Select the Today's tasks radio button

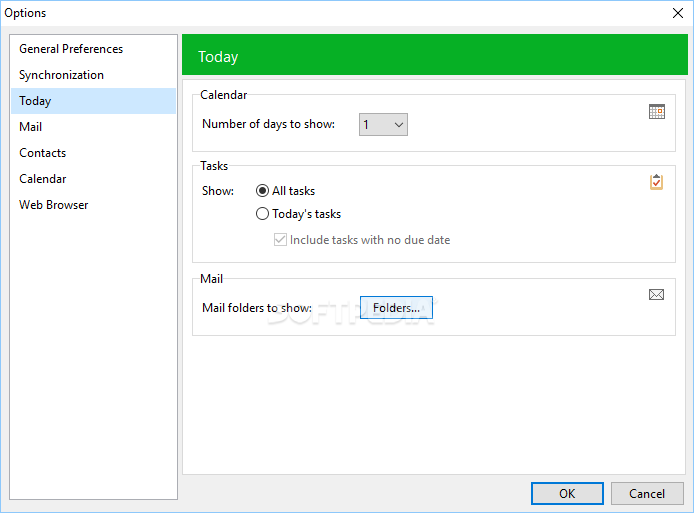click(x=262, y=214)
